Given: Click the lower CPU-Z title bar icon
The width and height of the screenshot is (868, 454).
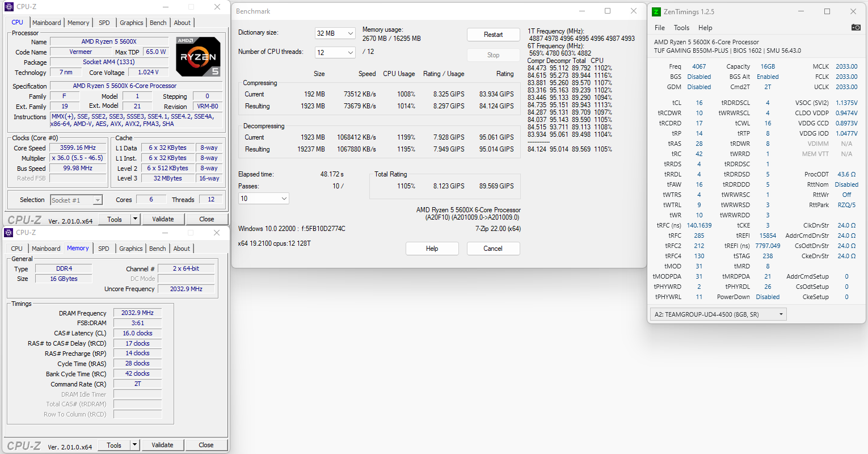Looking at the screenshot, I should (9, 233).
